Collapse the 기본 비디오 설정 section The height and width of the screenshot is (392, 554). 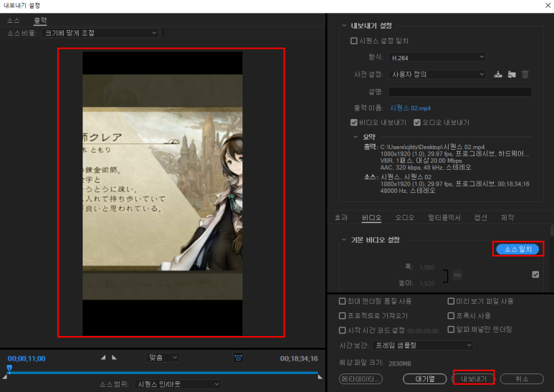tap(344, 240)
